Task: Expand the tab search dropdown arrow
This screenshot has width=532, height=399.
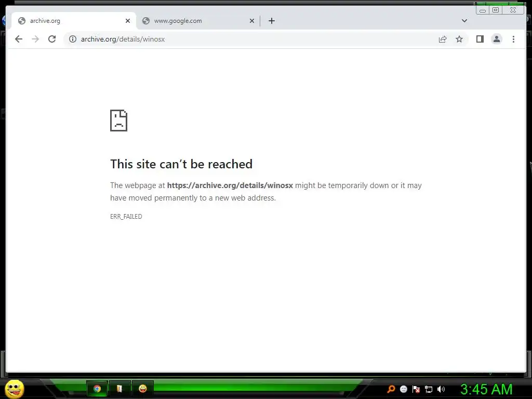Action: (x=464, y=21)
